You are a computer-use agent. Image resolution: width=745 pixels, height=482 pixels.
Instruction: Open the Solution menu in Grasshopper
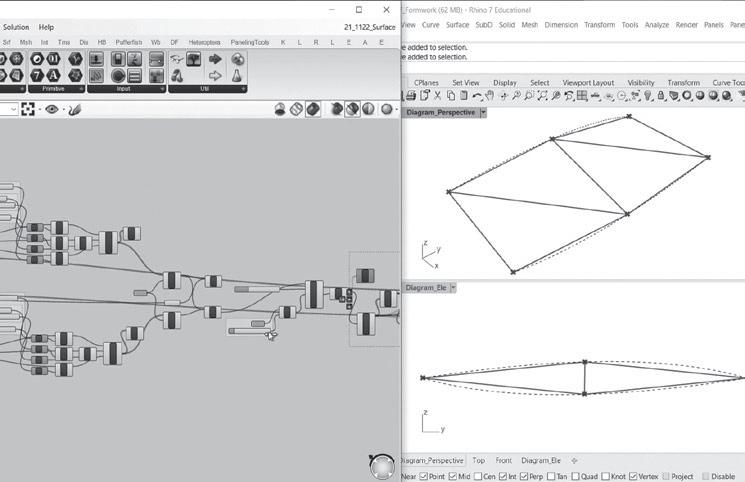(x=16, y=27)
